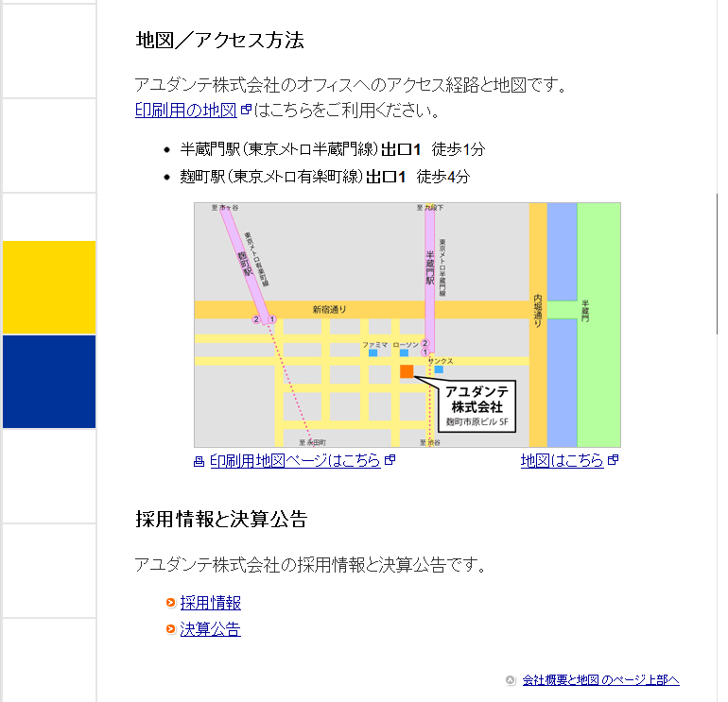Click up-arrow icon beside 会社概要と地図のページ上部へ
The image size is (728, 702).
[511, 680]
